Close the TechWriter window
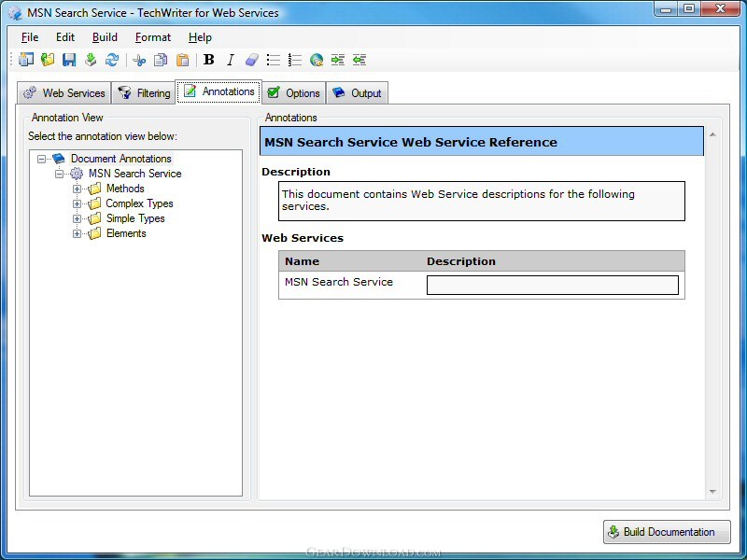747x560 pixels. tap(720, 8)
